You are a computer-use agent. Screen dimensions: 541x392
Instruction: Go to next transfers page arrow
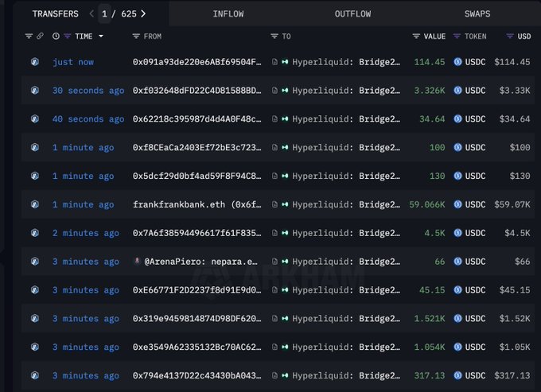(143, 14)
